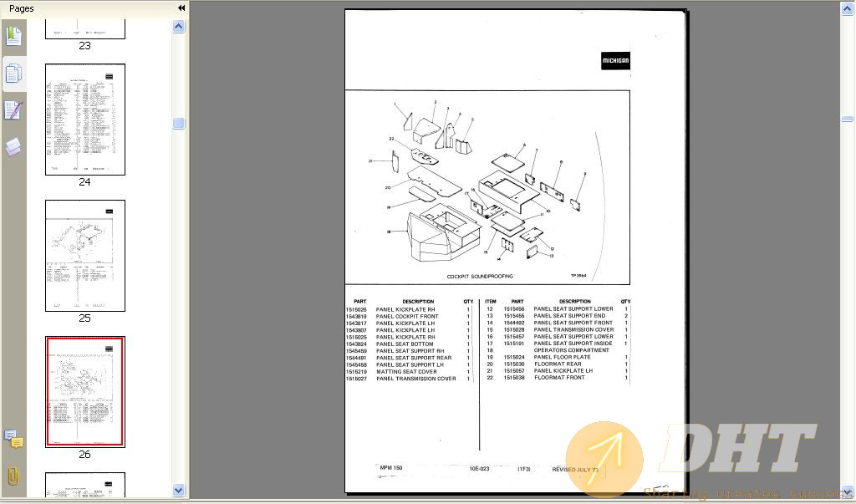This screenshot has width=856, height=504.
Task: Click the COCKPIT SOUNDPROOFING caption
Action: pos(480,277)
